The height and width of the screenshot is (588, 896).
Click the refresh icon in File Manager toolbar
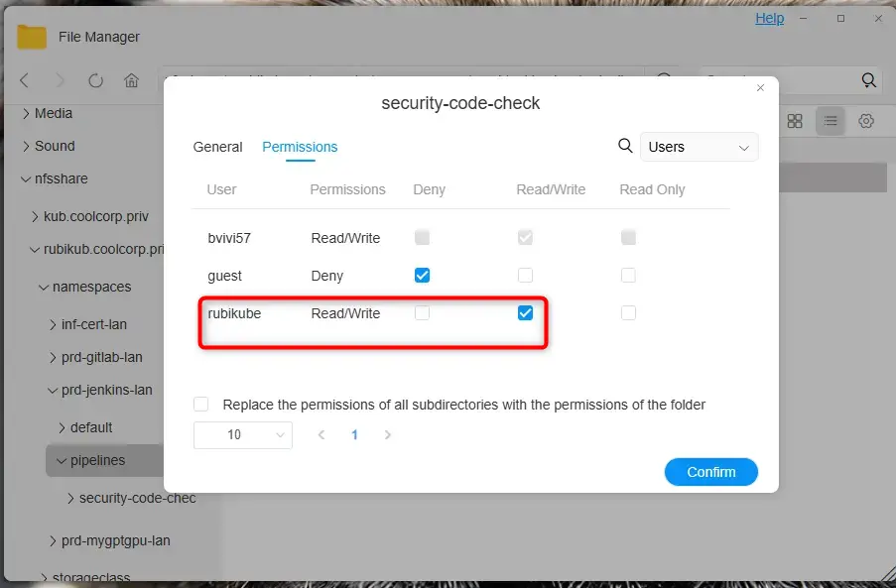click(x=95, y=81)
